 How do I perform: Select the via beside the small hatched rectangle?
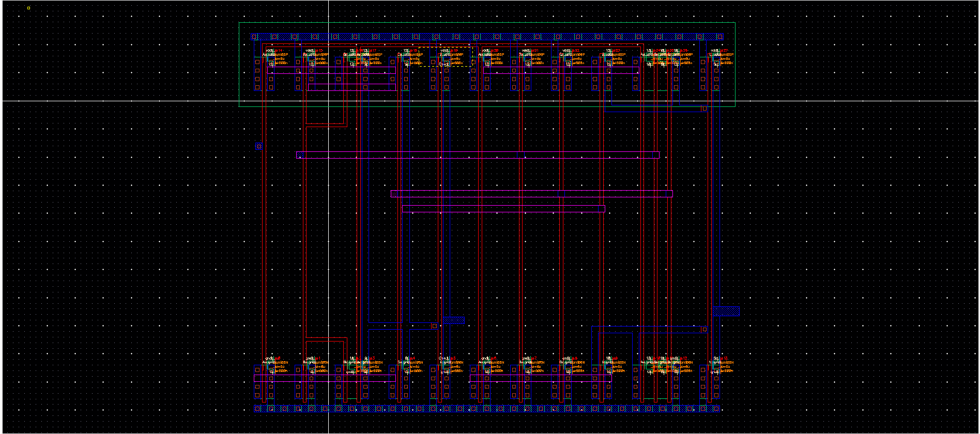point(434,326)
